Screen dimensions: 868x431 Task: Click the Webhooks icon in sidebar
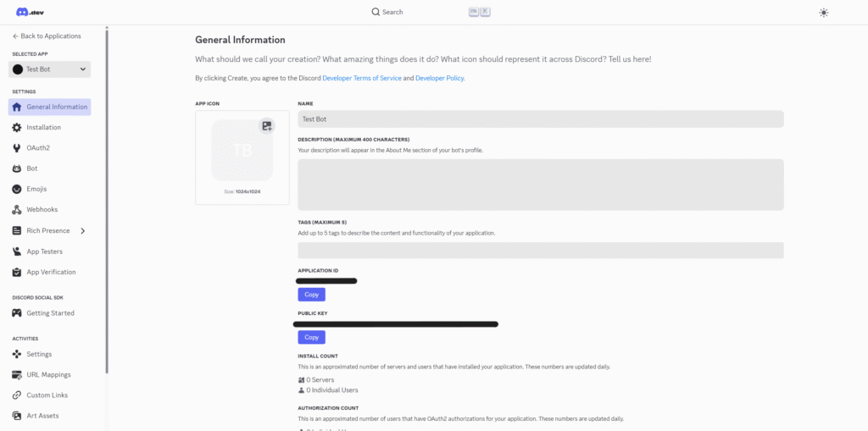(17, 209)
